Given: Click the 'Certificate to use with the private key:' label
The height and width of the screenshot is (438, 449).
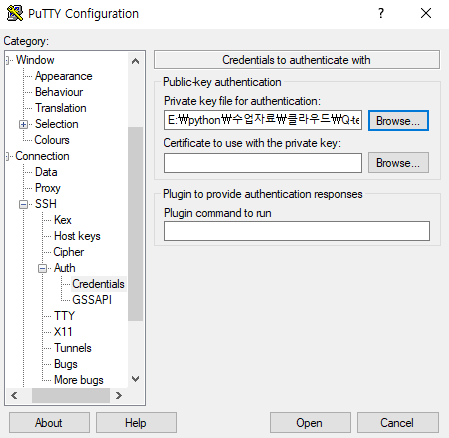Looking at the screenshot, I should coord(252,143).
